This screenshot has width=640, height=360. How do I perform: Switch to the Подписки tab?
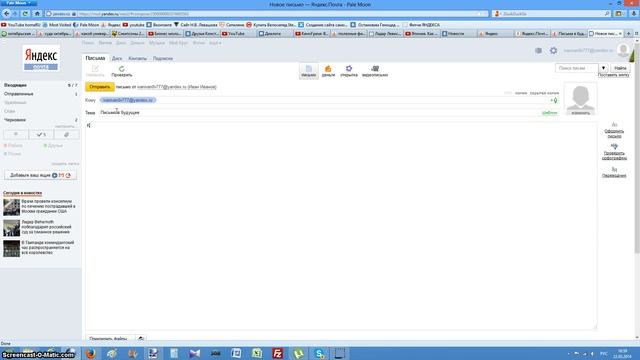pyautogui.click(x=163, y=58)
